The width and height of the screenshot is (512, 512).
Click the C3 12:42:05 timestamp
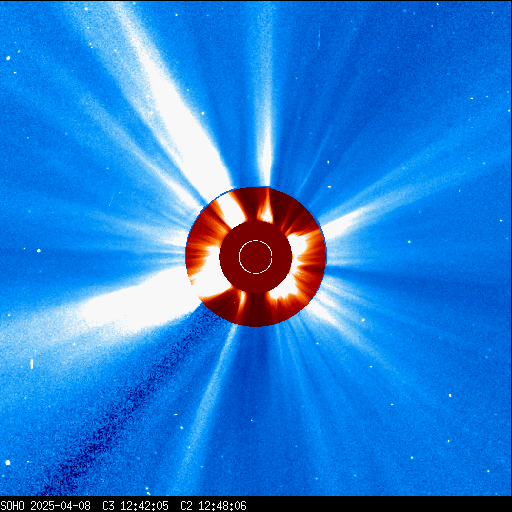click(x=135, y=506)
